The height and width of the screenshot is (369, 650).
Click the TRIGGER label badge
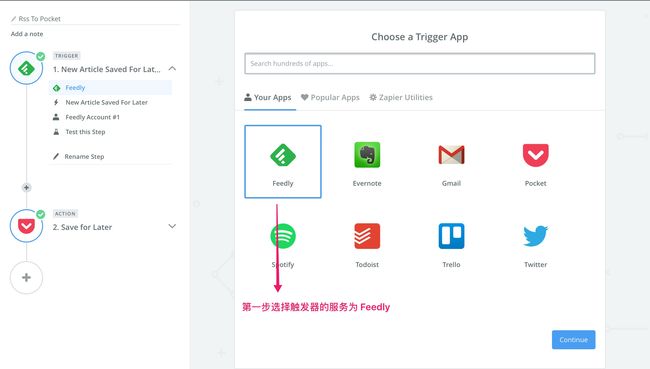point(66,56)
